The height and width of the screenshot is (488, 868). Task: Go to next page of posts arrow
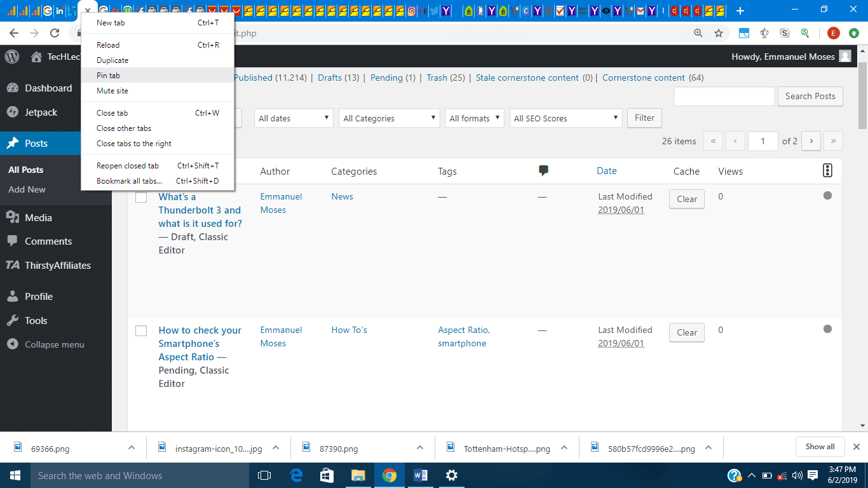(811, 141)
